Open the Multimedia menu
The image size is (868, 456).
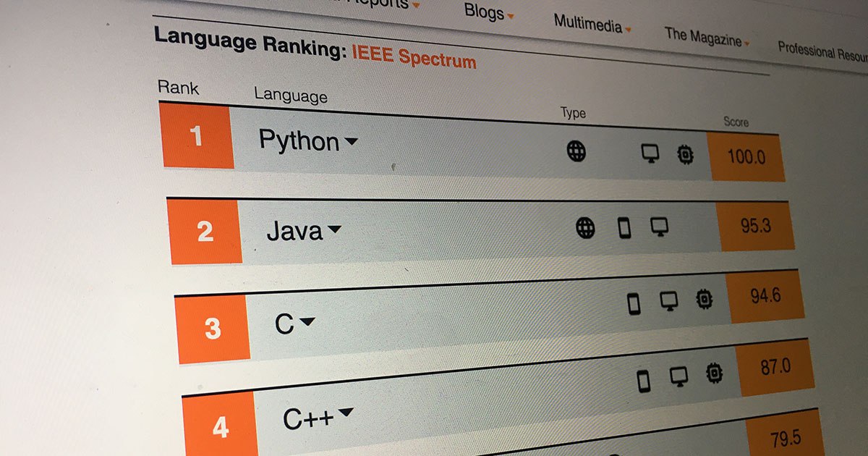(x=592, y=23)
